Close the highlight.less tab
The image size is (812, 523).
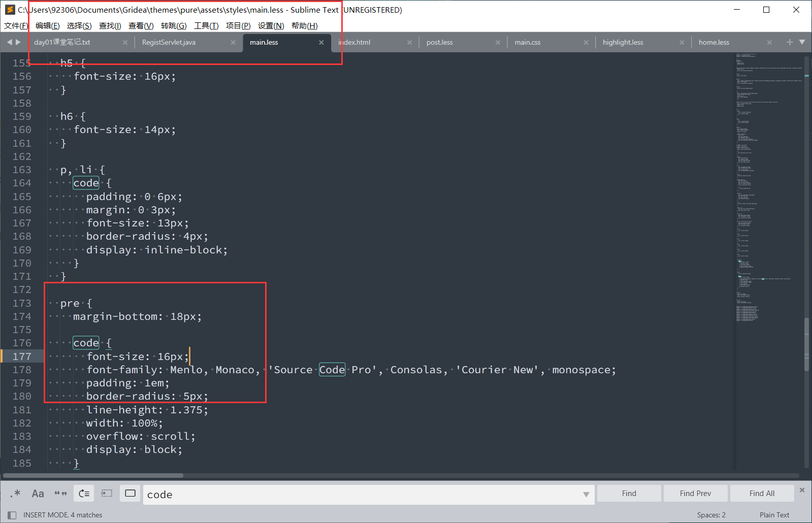pos(681,43)
